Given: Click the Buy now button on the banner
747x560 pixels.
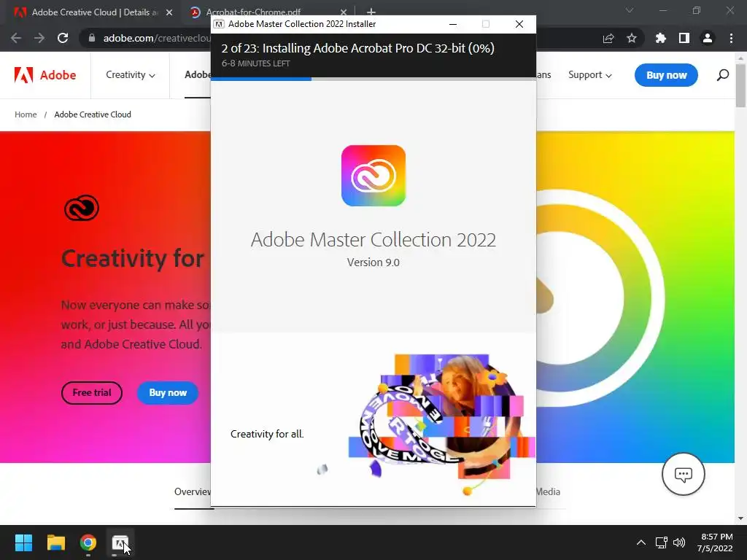Looking at the screenshot, I should [168, 393].
